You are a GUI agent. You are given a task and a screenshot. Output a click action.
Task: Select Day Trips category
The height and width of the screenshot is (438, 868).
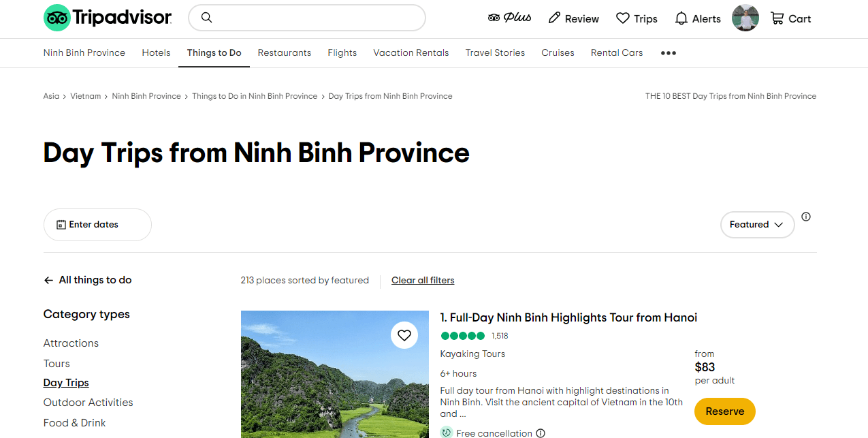[x=66, y=383]
